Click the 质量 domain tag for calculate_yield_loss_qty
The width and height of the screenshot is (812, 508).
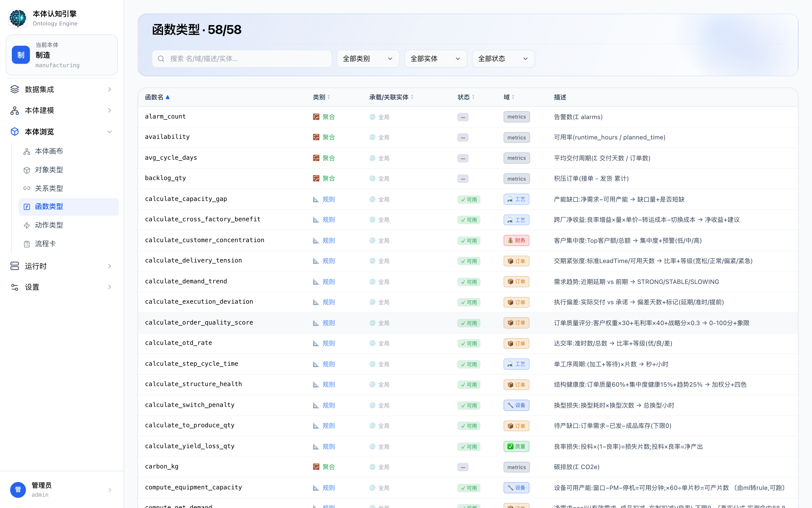[x=517, y=446]
